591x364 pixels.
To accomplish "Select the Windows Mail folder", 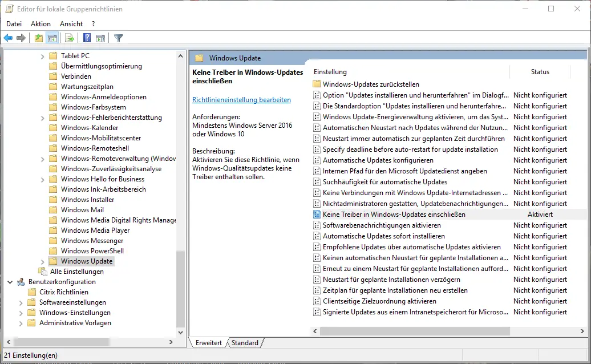I will point(82,210).
